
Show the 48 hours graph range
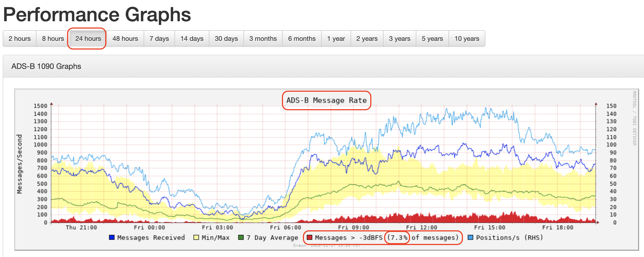125,39
